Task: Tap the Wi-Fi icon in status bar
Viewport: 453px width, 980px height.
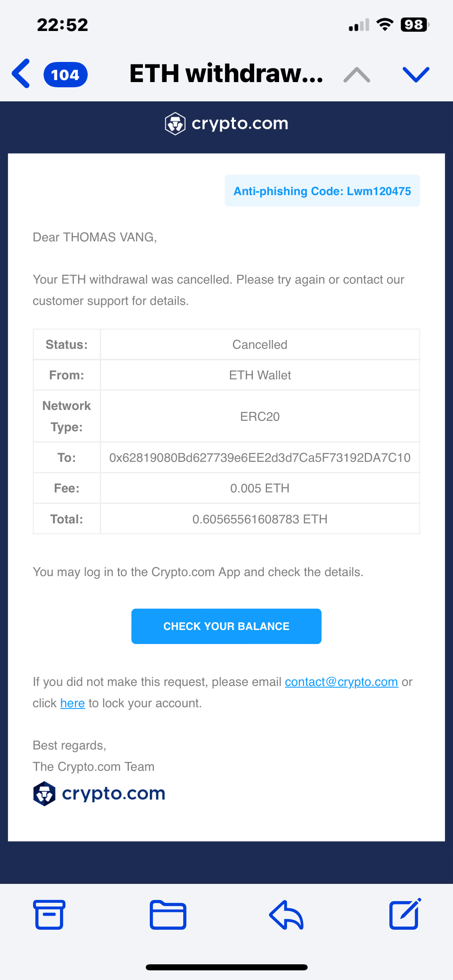Action: tap(385, 25)
